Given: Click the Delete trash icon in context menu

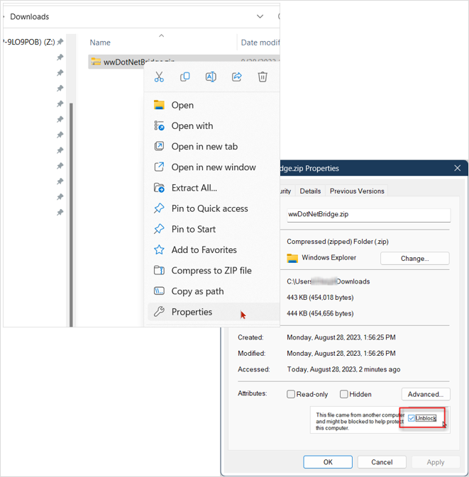Looking at the screenshot, I should pos(263,77).
